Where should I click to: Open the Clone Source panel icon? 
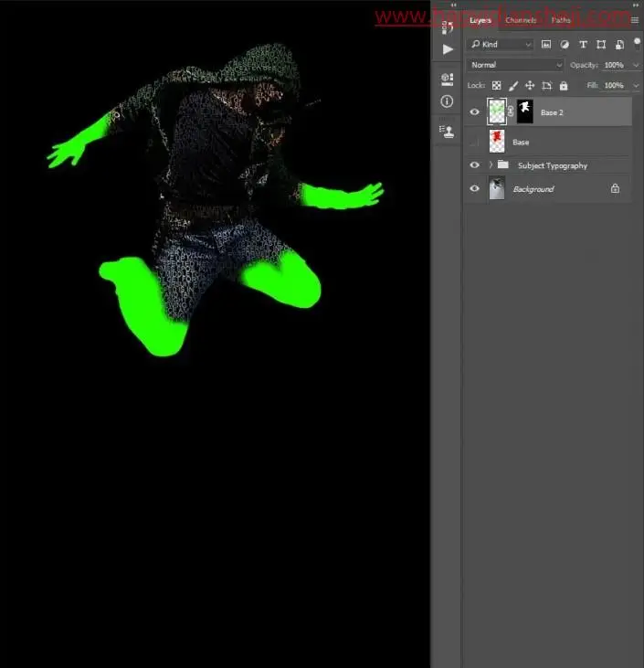(447, 132)
